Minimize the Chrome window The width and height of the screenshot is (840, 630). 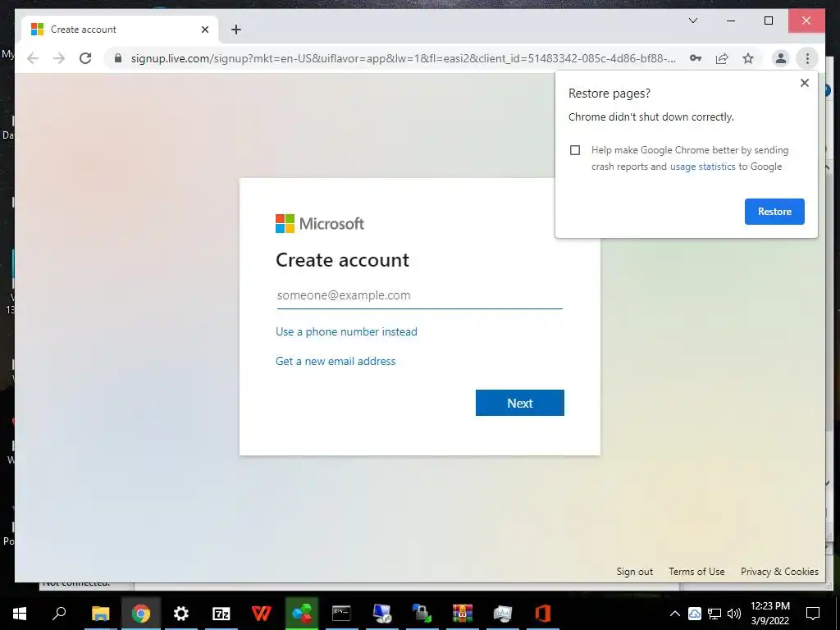pos(731,21)
